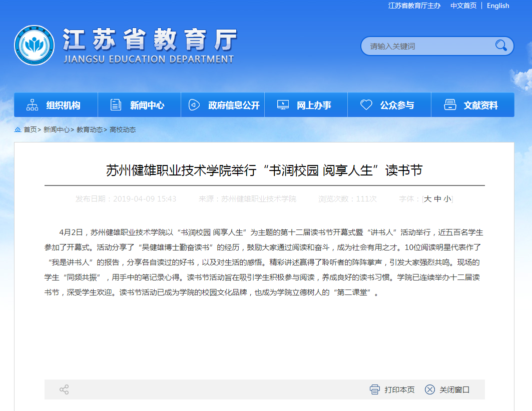This screenshot has width=532, height=411.
Task: Click the share icon below article
Action: 64,389
